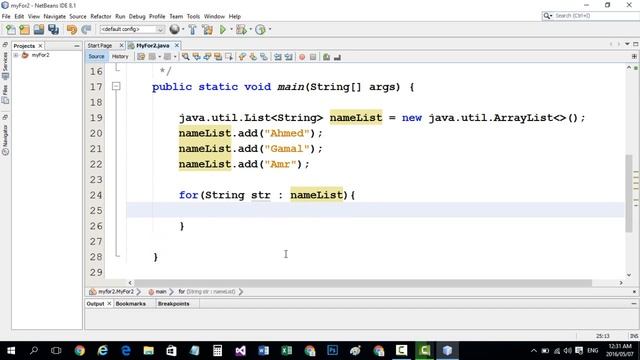
Task: Open the Navigate menu
Action: [x=55, y=16]
